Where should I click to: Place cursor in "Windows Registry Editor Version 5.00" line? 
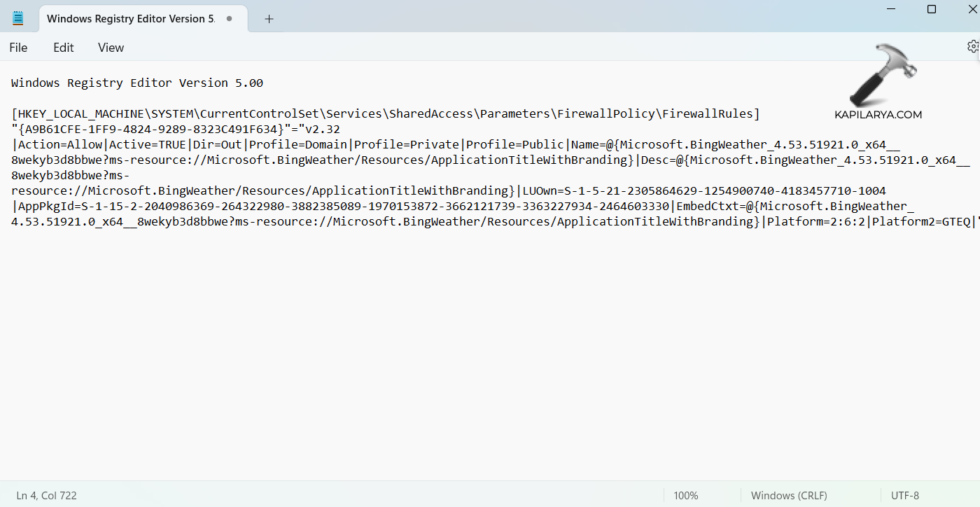(137, 83)
